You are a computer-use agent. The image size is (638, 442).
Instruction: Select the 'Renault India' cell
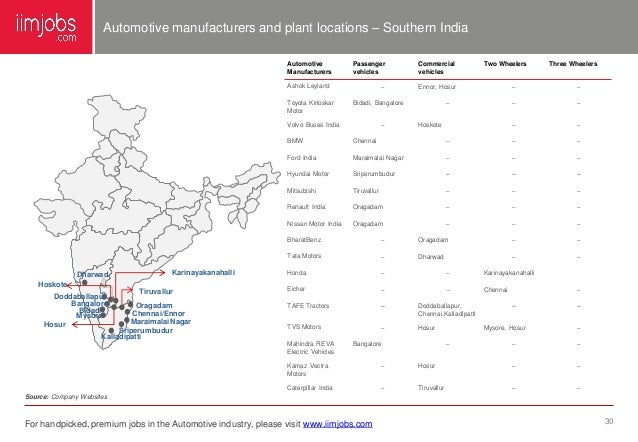click(x=306, y=207)
